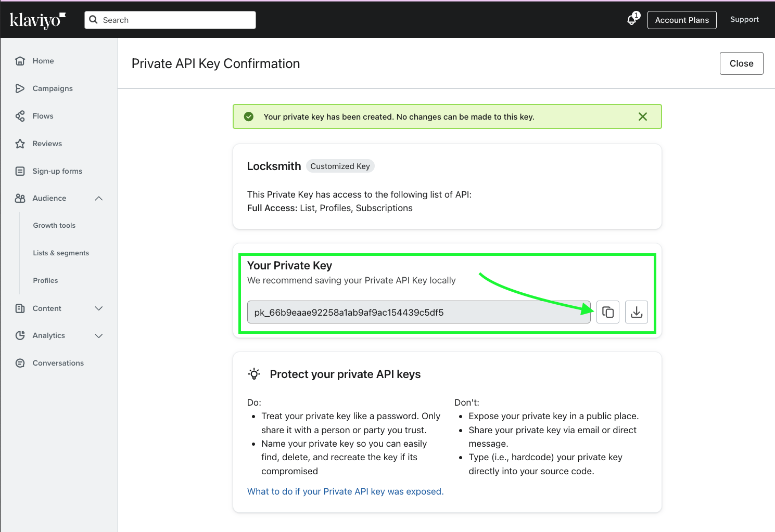Screen dimensions: 775x532
Task: Click Analytics label in sidebar
Action: [x=49, y=335]
